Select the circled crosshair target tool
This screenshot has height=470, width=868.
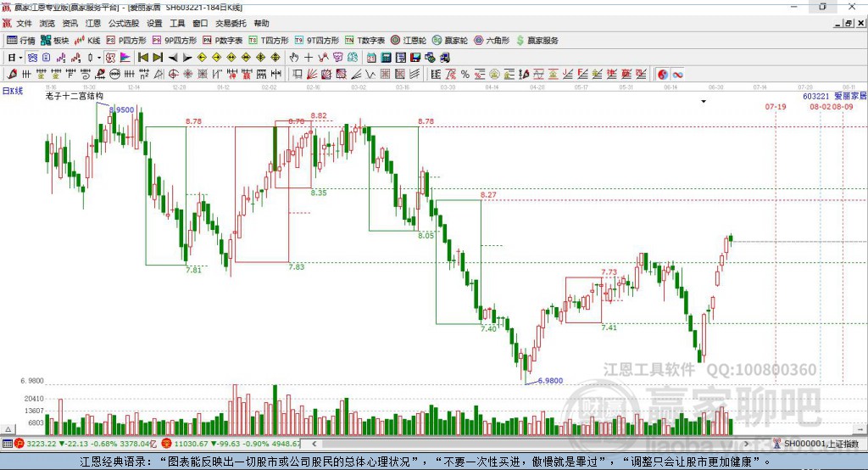[x=173, y=75]
